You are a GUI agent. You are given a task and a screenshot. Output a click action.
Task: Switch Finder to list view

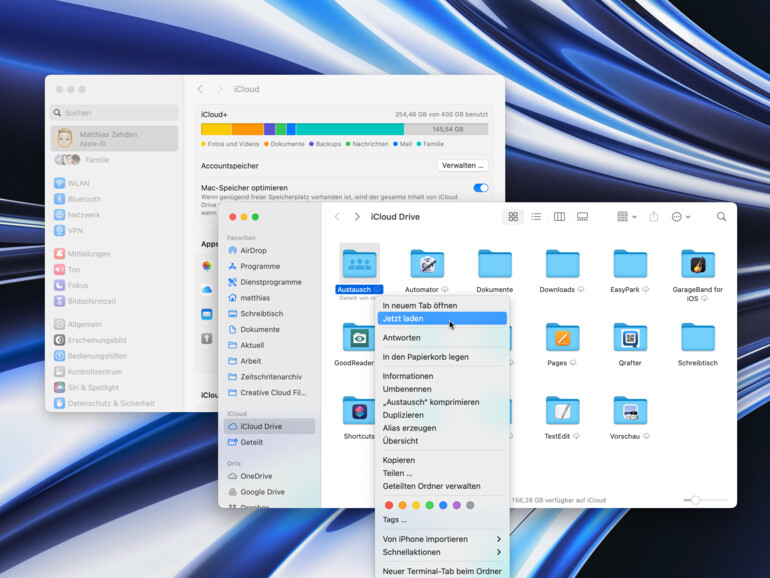[x=536, y=217]
